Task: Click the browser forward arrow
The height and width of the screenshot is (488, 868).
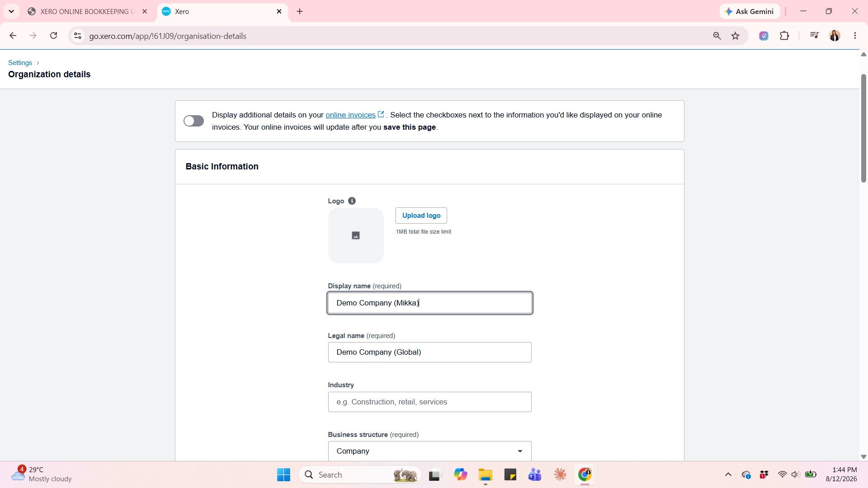Action: pyautogui.click(x=33, y=36)
